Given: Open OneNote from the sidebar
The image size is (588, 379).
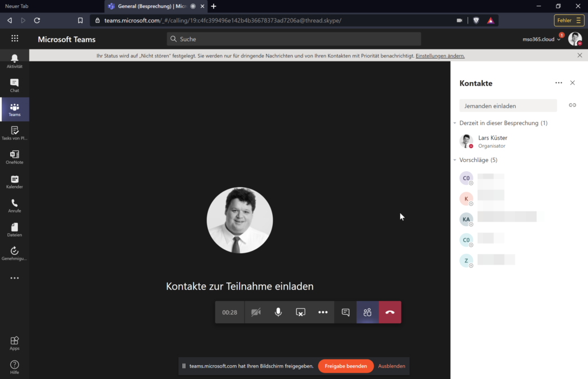Looking at the screenshot, I should (14, 157).
